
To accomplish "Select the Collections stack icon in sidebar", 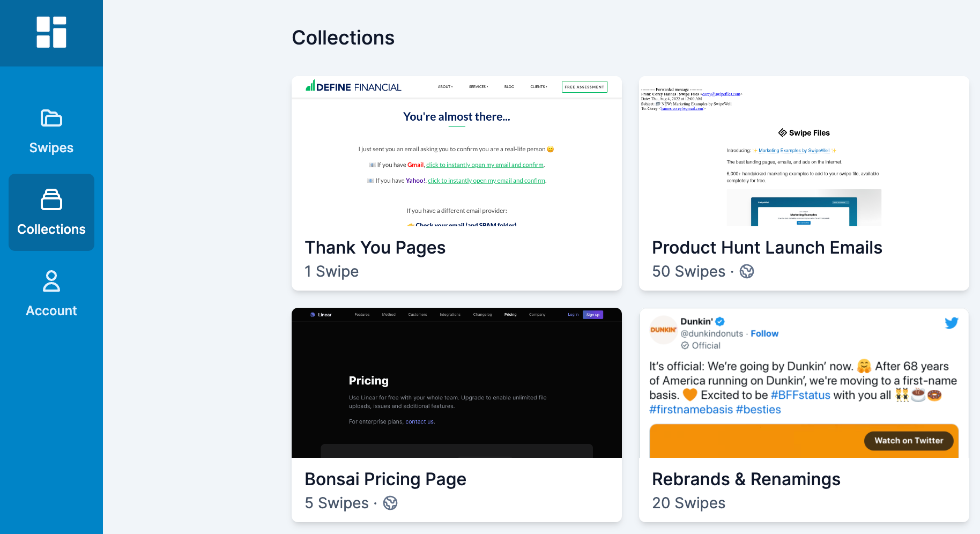I will [x=51, y=199].
